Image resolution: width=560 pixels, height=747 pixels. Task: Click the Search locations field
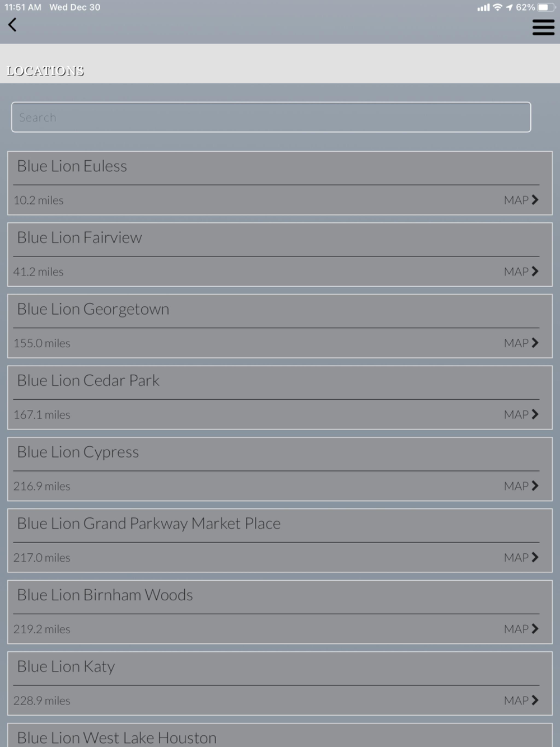pos(271,117)
